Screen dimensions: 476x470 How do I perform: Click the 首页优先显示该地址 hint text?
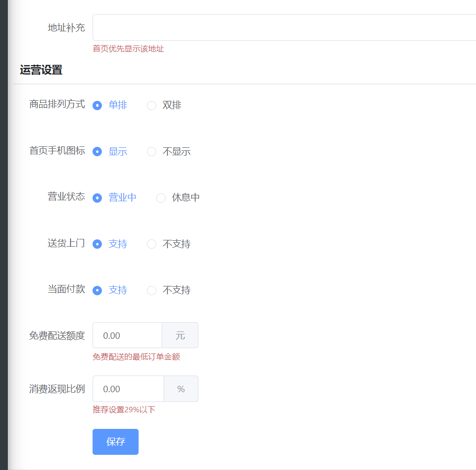[128, 49]
